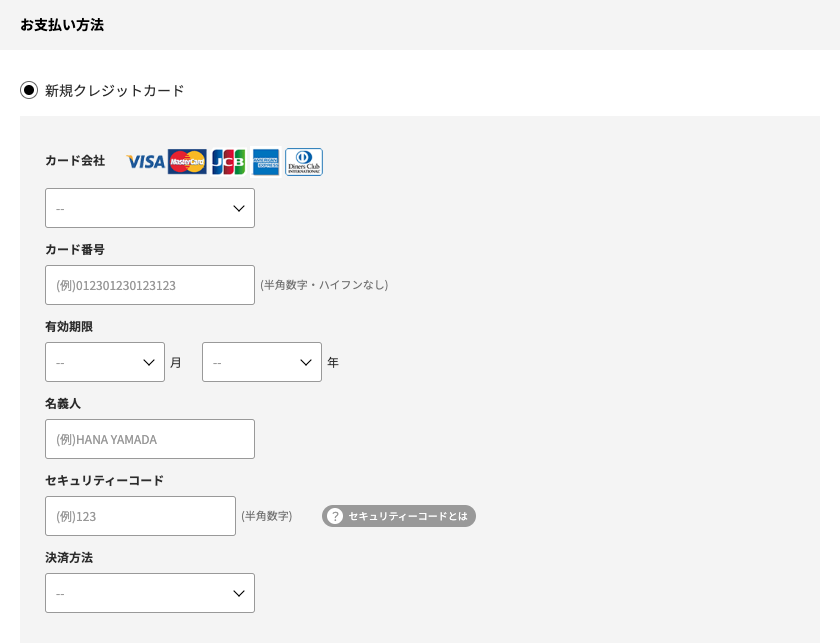The height and width of the screenshot is (643, 840).
Task: Open the セキュリティーコードとは help text
Action: [x=407, y=516]
